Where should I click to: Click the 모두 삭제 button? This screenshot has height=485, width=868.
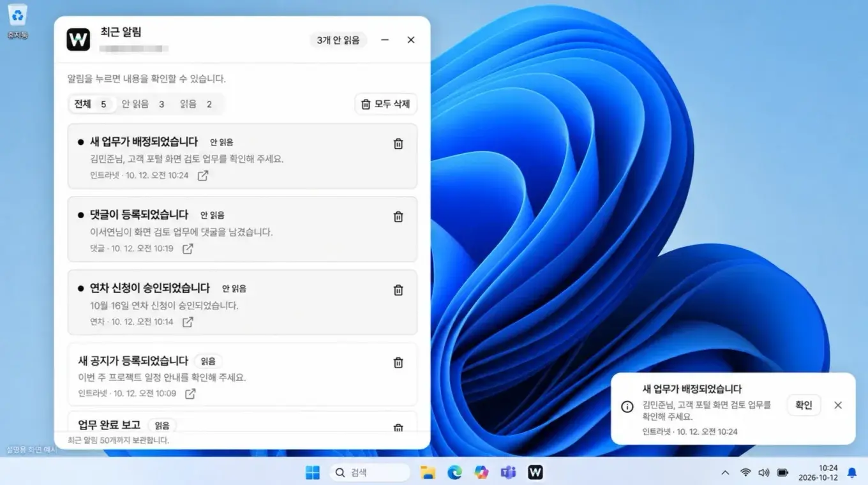coord(385,104)
